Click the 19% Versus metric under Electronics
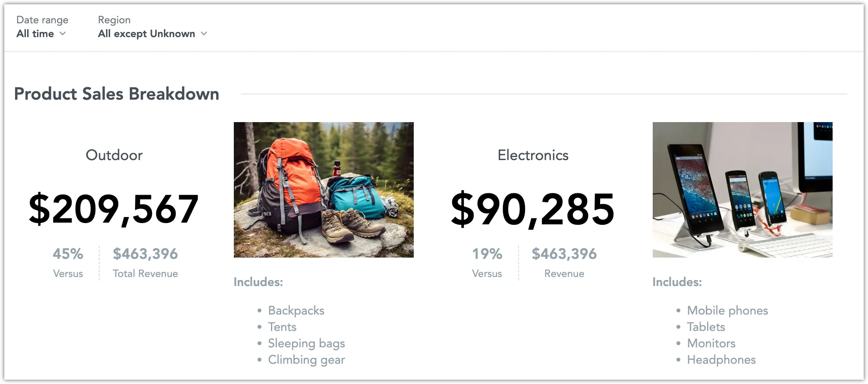 click(487, 254)
